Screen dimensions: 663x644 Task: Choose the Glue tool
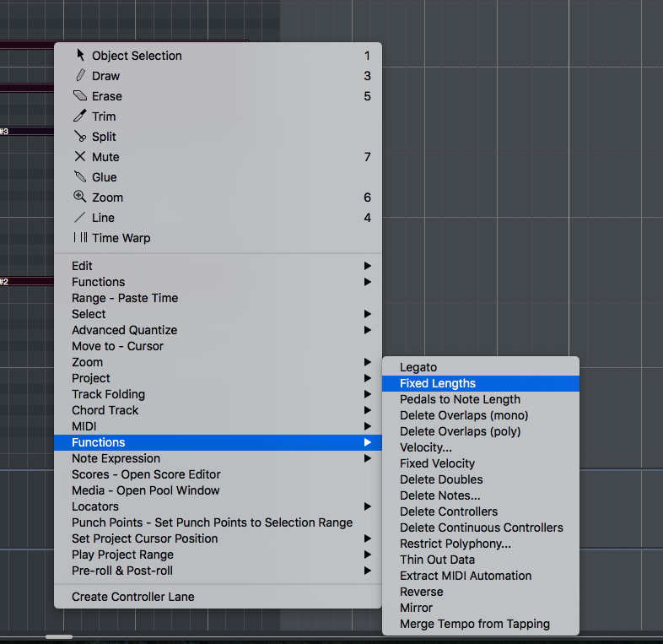click(x=81, y=177)
